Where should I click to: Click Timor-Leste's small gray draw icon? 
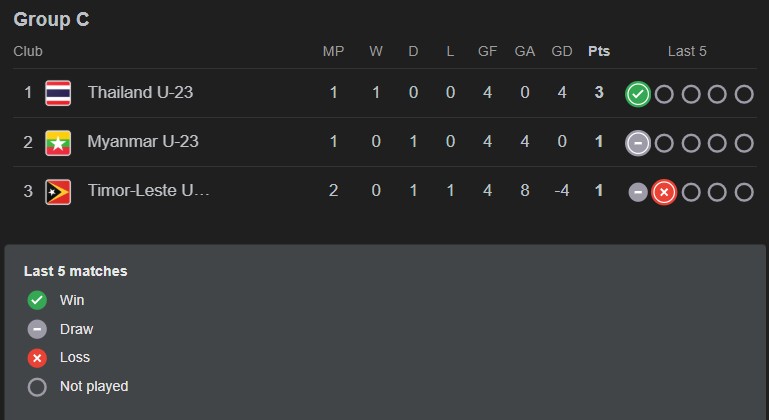[638, 192]
